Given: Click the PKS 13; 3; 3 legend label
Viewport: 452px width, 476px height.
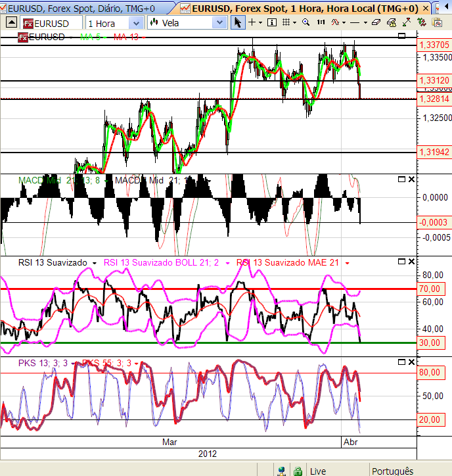Looking at the screenshot, I should click(43, 363).
